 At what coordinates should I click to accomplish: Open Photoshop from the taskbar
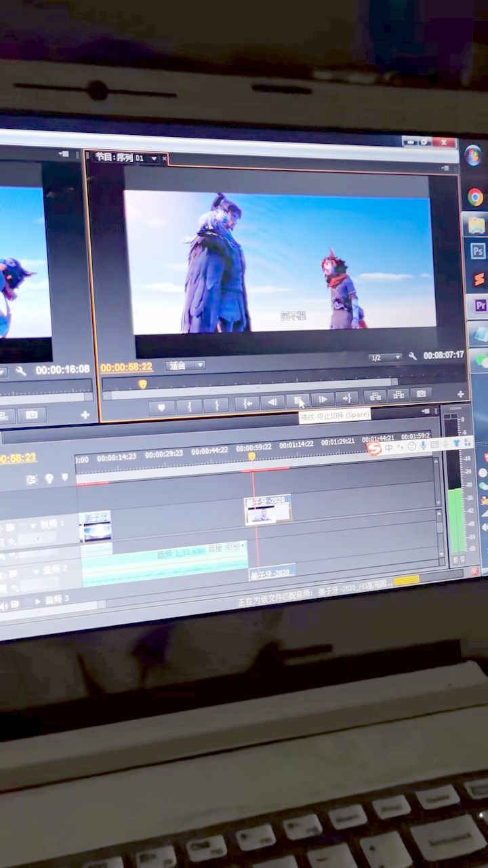point(477,251)
